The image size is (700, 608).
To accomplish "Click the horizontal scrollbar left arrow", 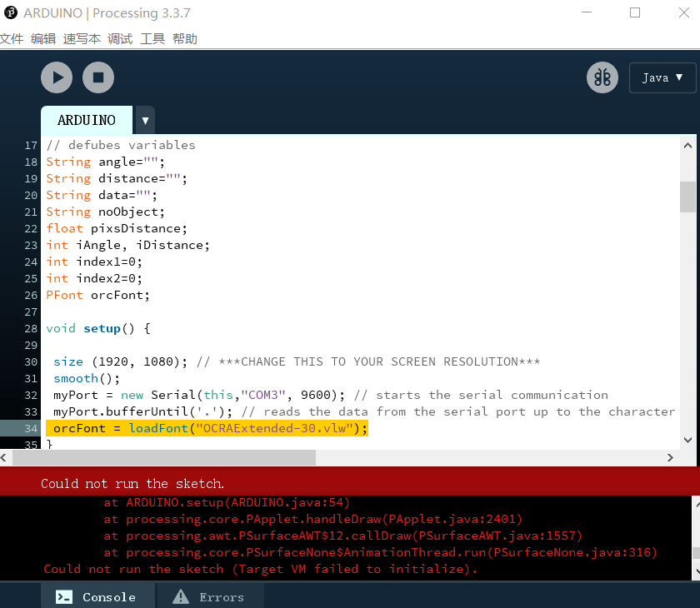I will click(4, 458).
